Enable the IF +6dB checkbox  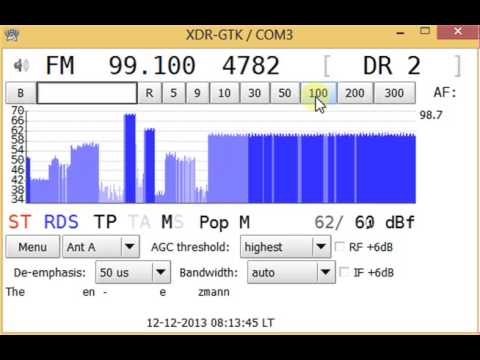(x=344, y=272)
